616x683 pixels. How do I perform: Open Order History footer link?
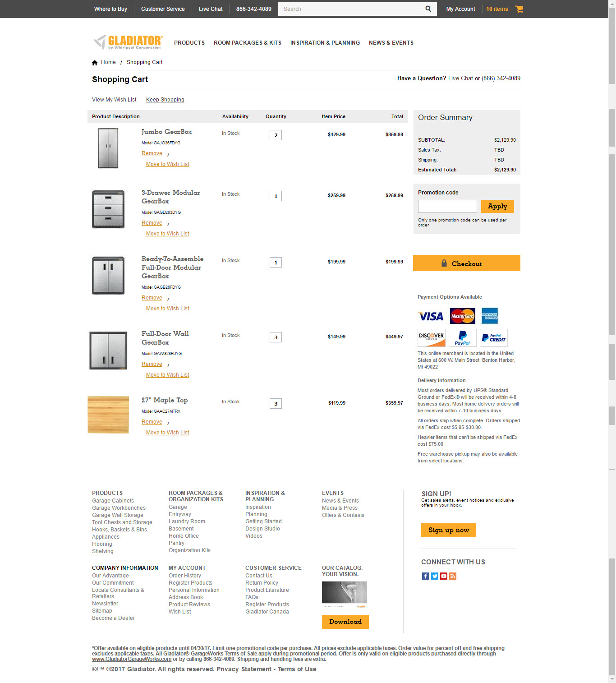185,576
